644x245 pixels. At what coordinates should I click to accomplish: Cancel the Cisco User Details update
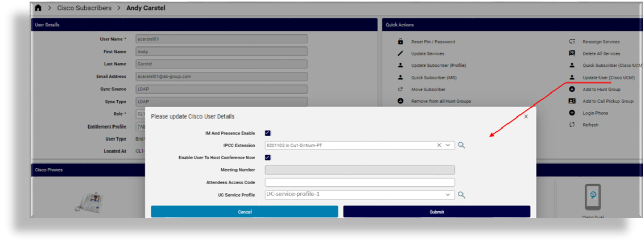(x=244, y=212)
